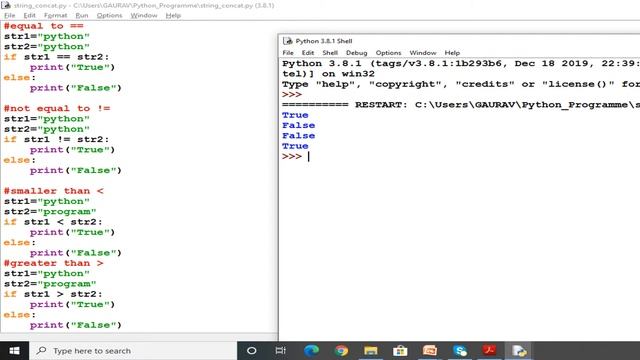Open the Windows Start menu
Screen dimensions: 640x360
tap(14, 351)
